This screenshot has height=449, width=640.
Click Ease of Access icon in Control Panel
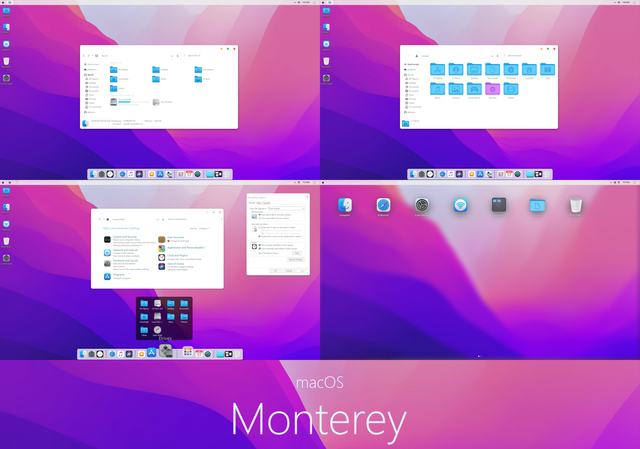162,266
